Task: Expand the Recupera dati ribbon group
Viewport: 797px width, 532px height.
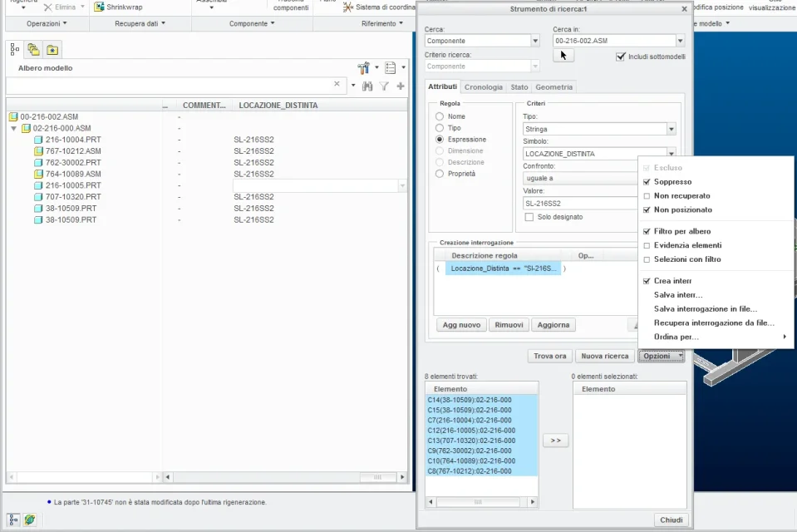Action: [x=140, y=23]
